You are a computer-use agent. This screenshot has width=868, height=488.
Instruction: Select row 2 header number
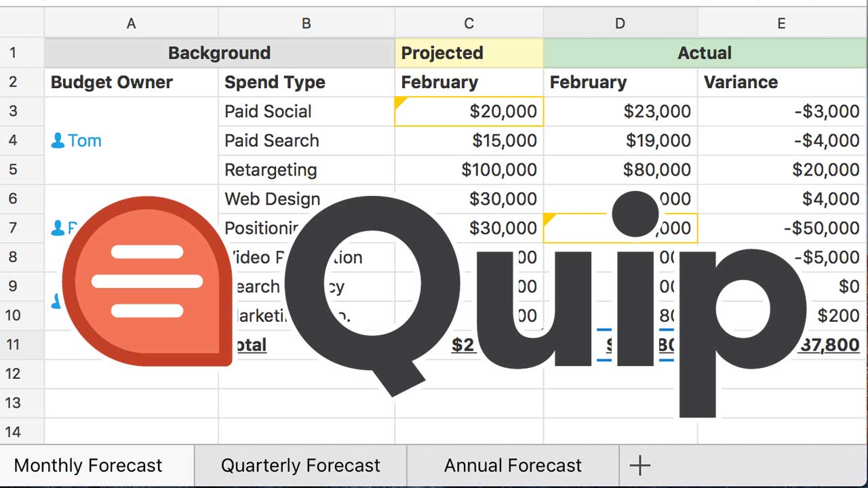[13, 82]
